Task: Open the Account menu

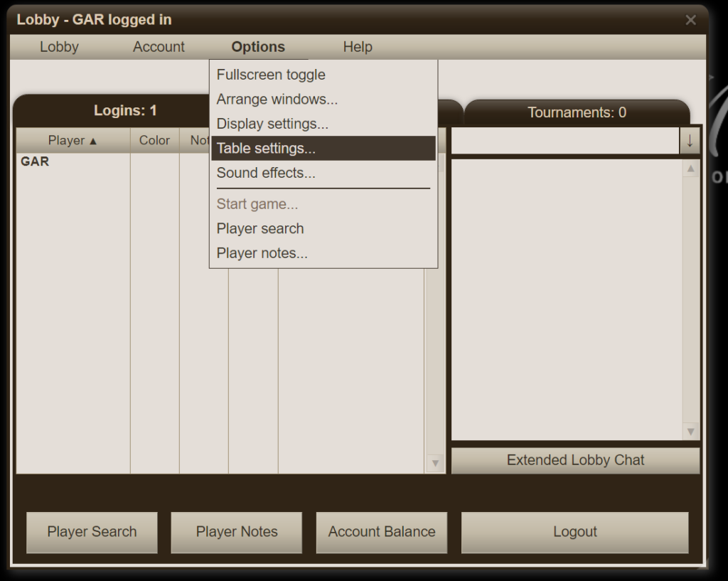Action: tap(159, 47)
